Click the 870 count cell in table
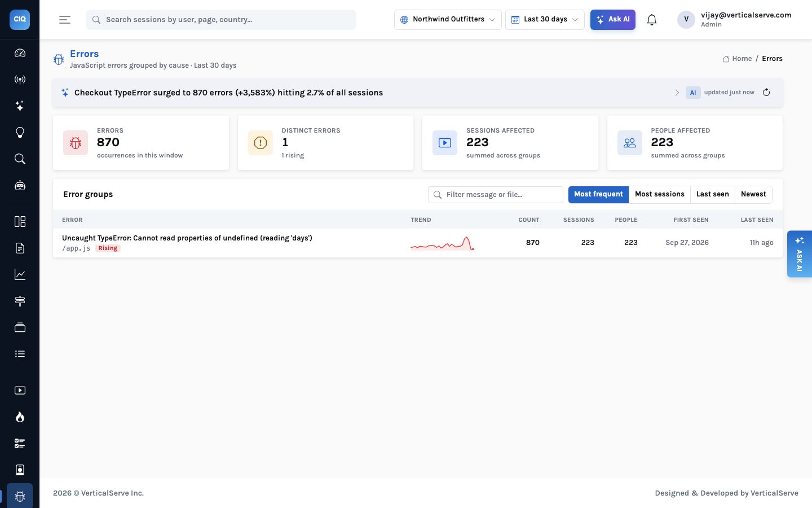 533,243
